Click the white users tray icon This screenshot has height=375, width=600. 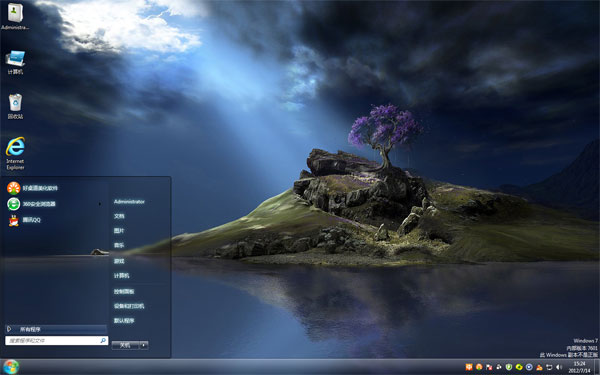pyautogui.click(x=499, y=367)
